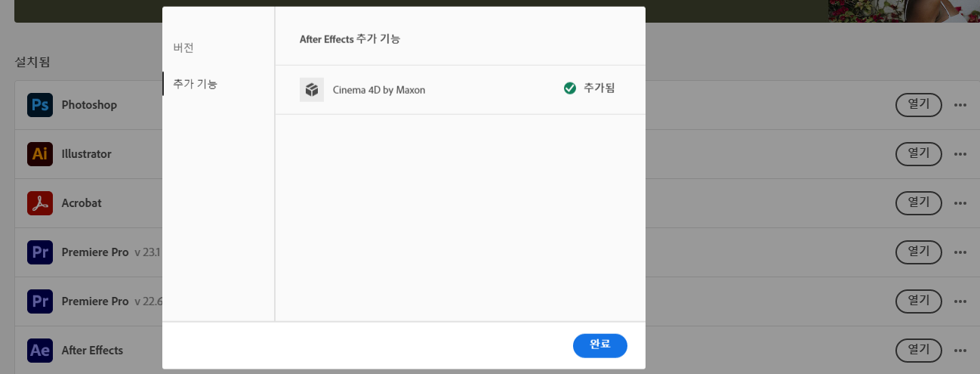Open Photoshop's more options menu
Image resolution: width=980 pixels, height=374 pixels.
[x=960, y=105]
